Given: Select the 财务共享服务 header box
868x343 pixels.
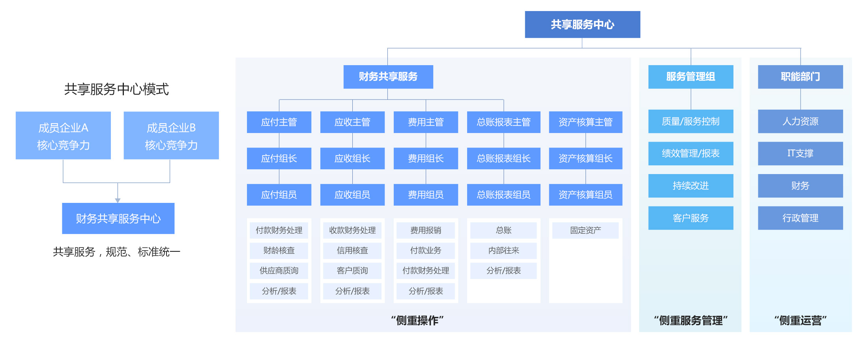Looking at the screenshot, I should point(388,77).
